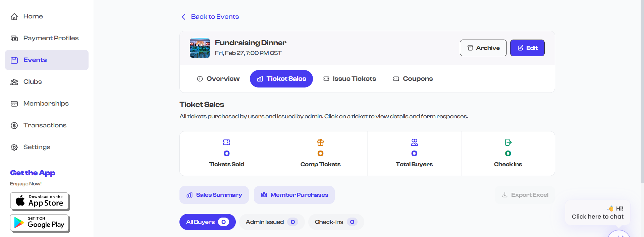Screen dimensions: 644x237
Task: Click the Export Excel download icon
Action: pos(505,195)
